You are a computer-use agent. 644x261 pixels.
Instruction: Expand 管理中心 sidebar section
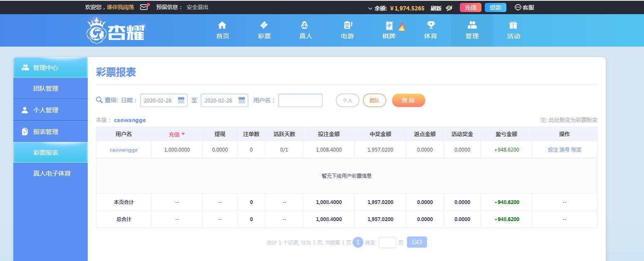pos(50,67)
